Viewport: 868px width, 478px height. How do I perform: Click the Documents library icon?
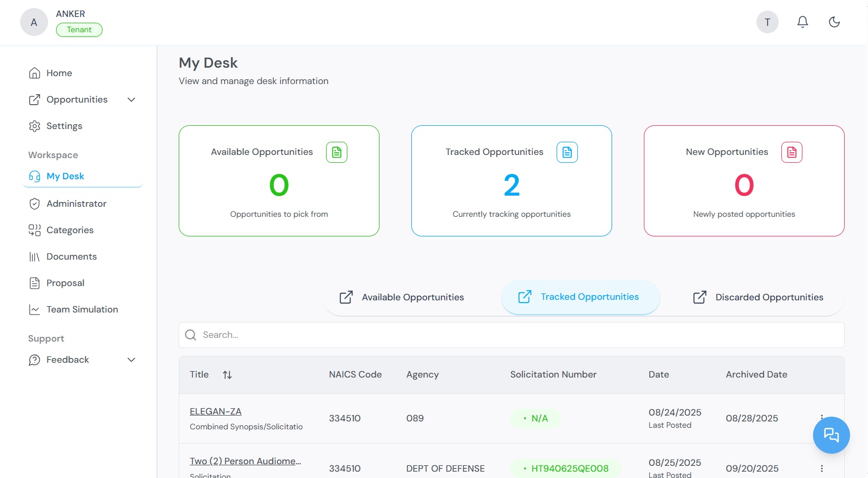34,256
